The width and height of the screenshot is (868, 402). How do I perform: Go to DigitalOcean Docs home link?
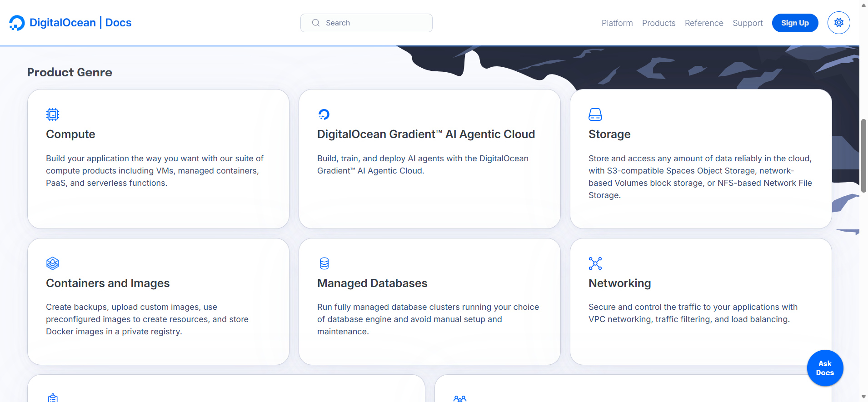(70, 23)
